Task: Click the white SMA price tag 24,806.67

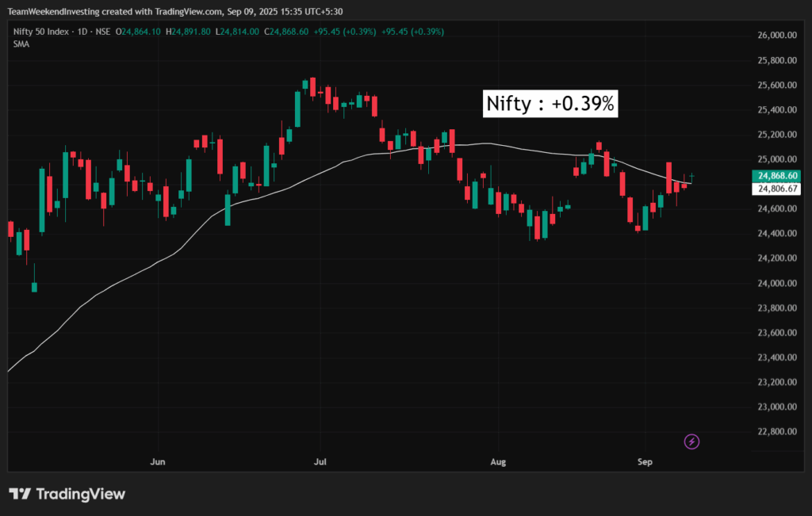Action: point(776,189)
